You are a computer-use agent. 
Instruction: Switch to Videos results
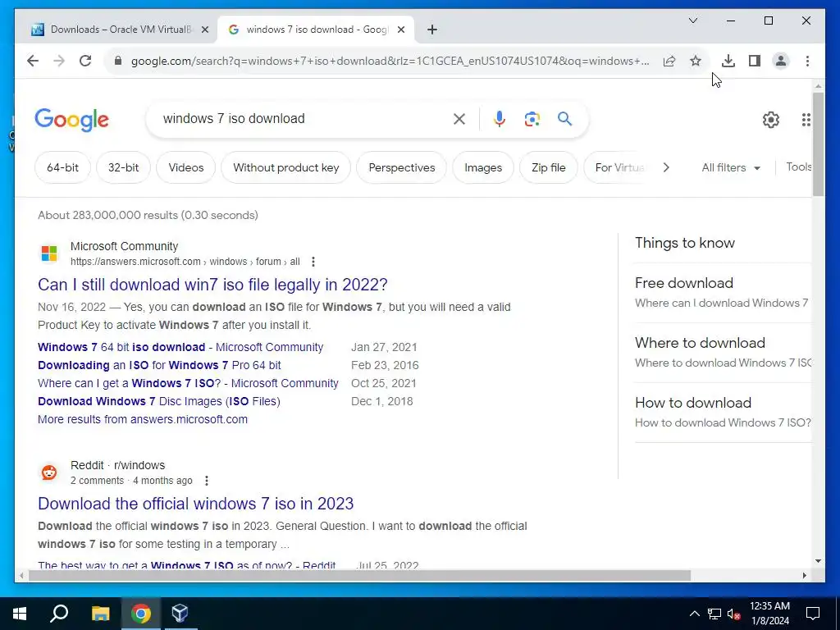tap(186, 167)
